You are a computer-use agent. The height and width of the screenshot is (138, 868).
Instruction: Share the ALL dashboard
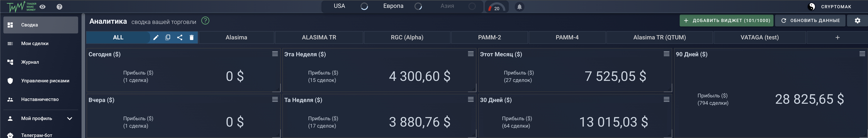(x=180, y=38)
